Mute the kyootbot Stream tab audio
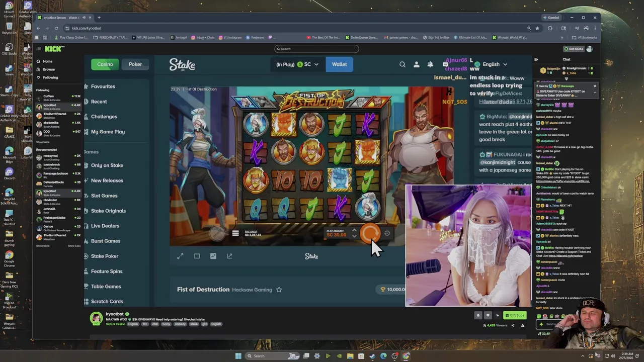The height and width of the screenshot is (362, 644). [85, 18]
